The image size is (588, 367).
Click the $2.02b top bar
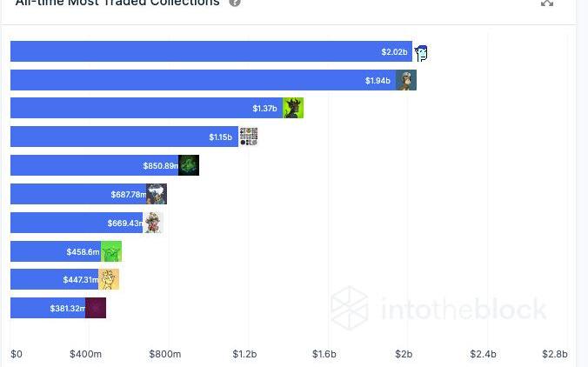(x=211, y=51)
